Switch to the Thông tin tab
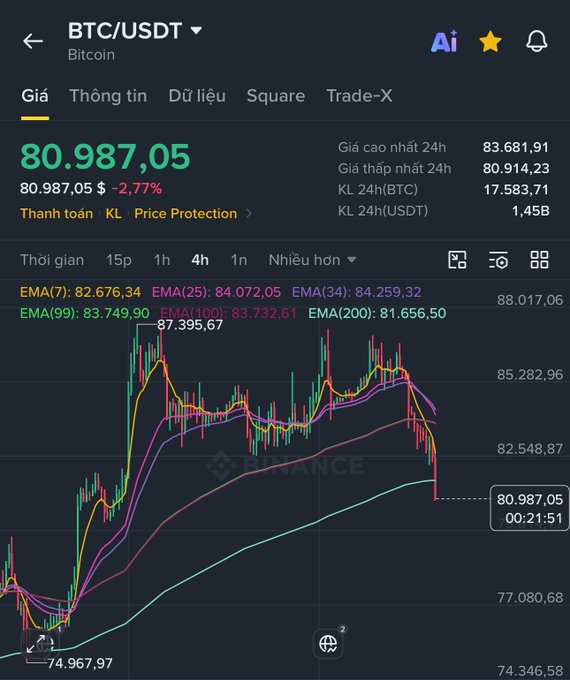This screenshot has width=570, height=680. point(108,96)
